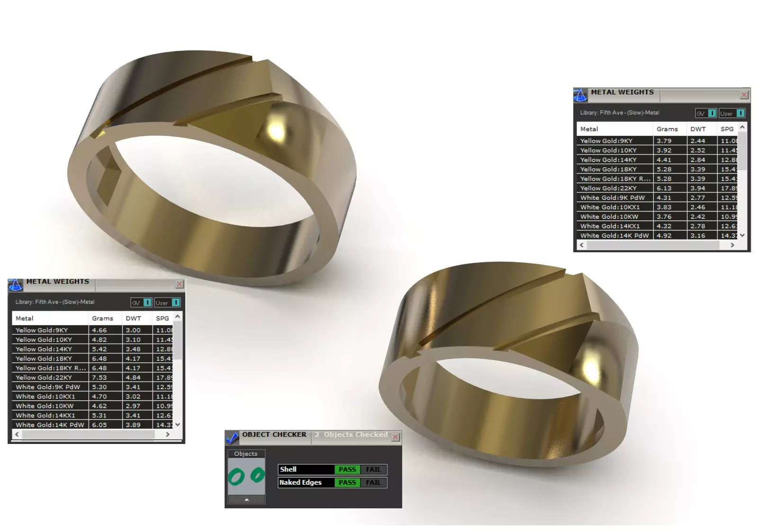Click the Object Checker checkmark icon

(x=232, y=438)
